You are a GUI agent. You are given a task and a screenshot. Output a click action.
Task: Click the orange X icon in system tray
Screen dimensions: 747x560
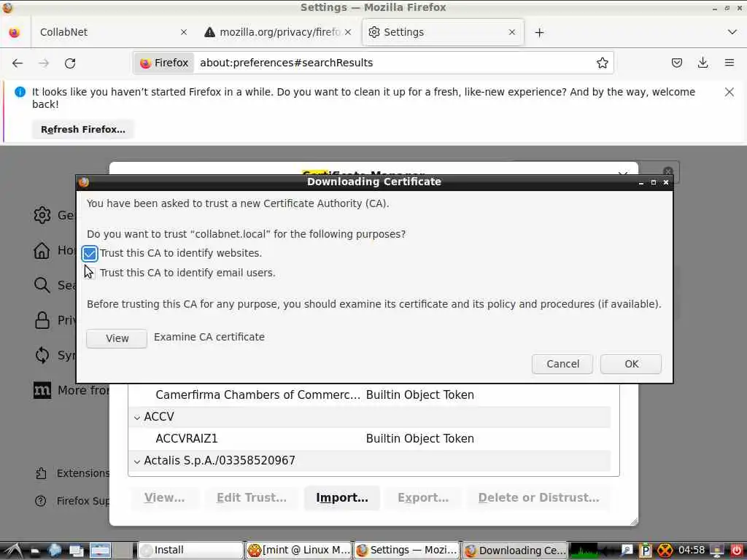665,551
